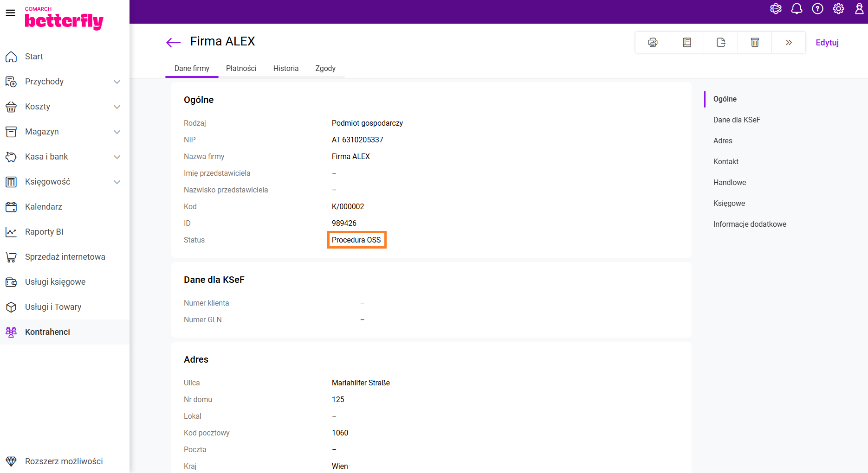Click the book icon in the toolbar
The width and height of the screenshot is (868, 473).
coord(687,43)
